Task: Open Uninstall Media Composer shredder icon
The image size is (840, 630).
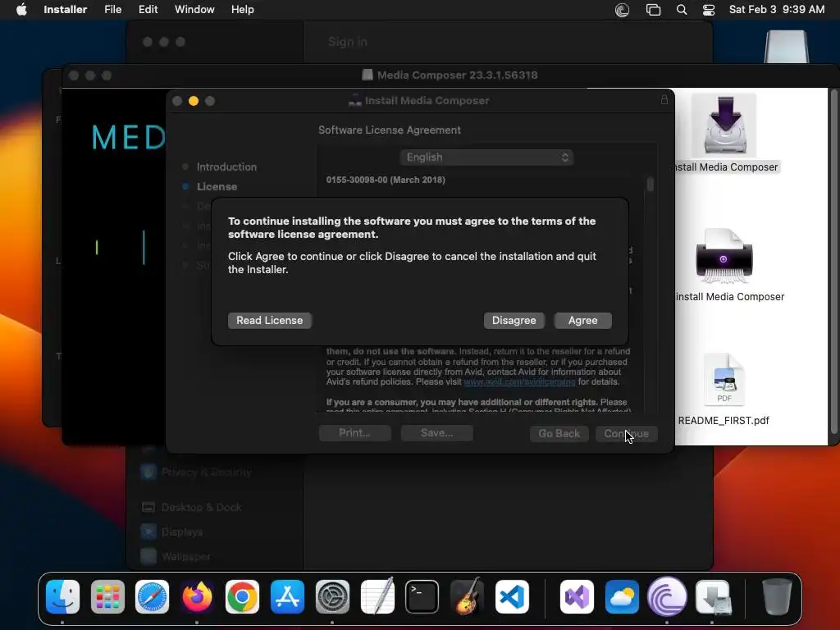Action: (724, 256)
